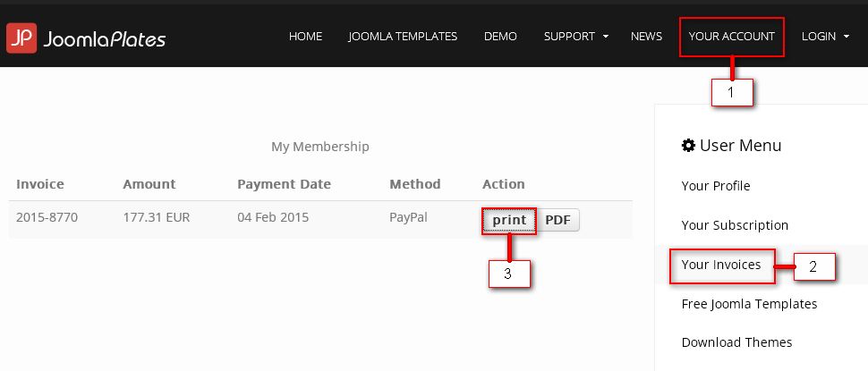Viewport: 868px width, 371px height.
Task: Click the JoomlaPlates JP logo icon
Action: point(21,38)
